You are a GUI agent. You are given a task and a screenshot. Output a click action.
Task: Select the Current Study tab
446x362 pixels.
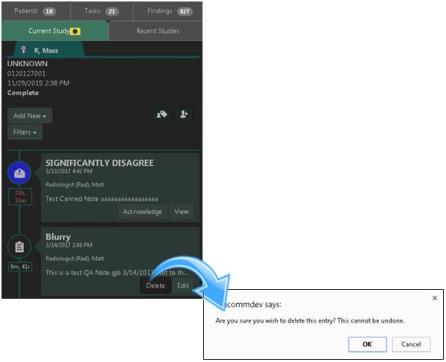click(55, 31)
